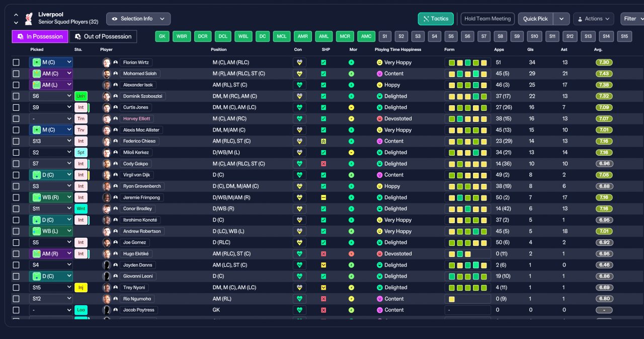This screenshot has width=644, height=339.
Task: Click the GK position slot chip
Action: (162, 36)
